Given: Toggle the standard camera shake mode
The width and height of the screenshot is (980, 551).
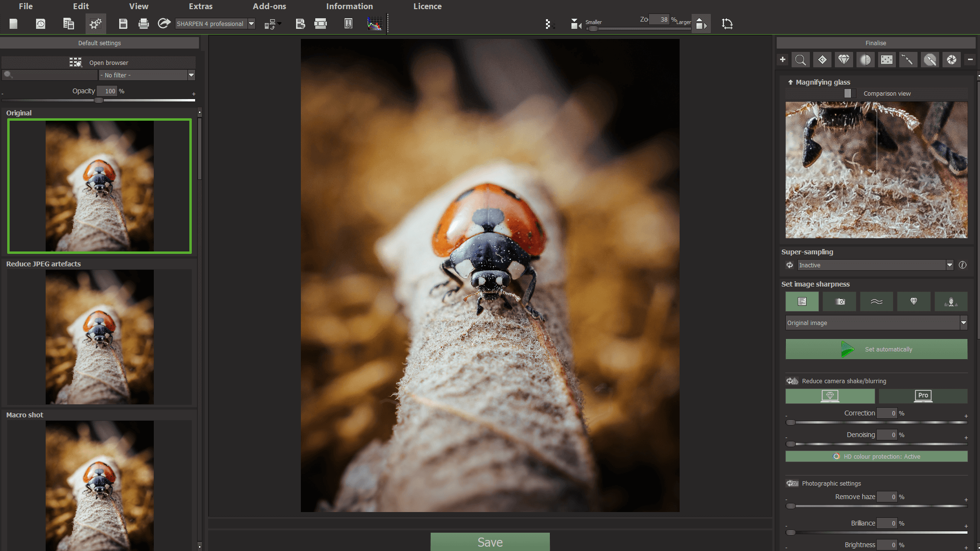Looking at the screenshot, I should pyautogui.click(x=830, y=396).
